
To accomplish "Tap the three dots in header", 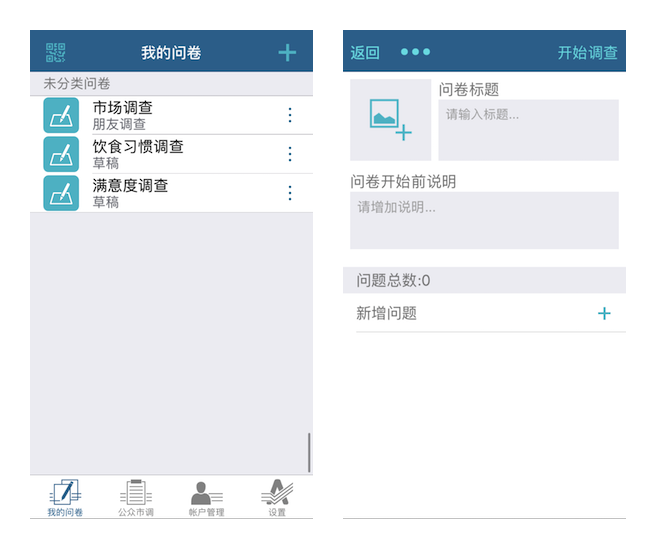I will pyautogui.click(x=416, y=52).
